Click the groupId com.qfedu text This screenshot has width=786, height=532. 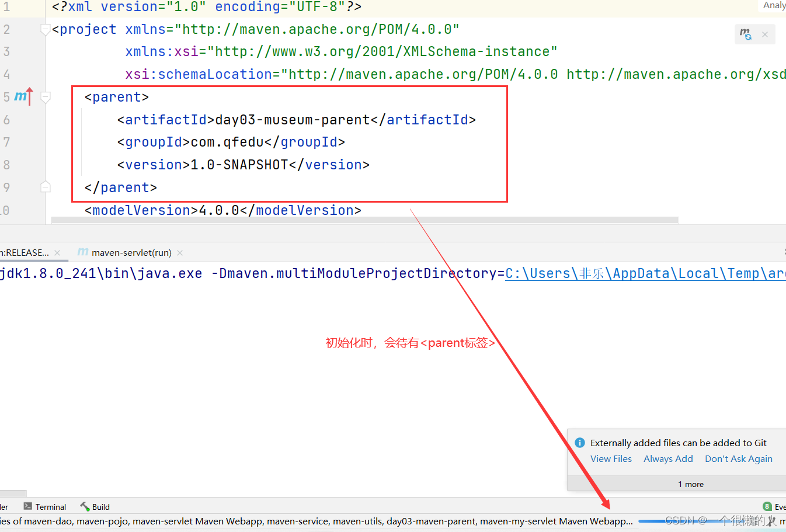227,142
